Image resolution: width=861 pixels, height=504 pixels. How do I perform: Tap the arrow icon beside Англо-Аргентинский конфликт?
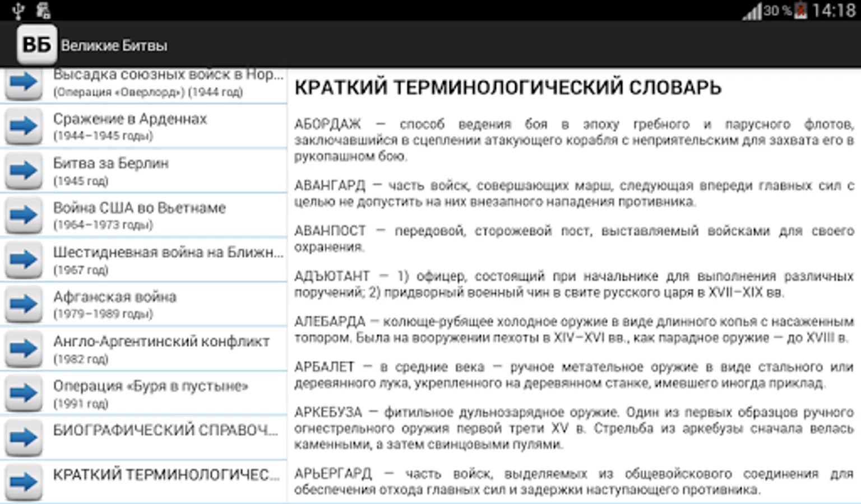coord(24,348)
